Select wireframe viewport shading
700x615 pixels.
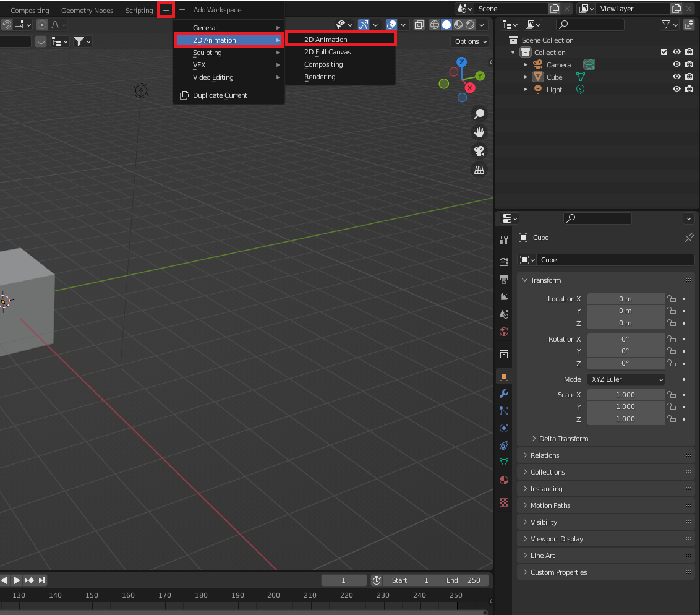click(434, 25)
